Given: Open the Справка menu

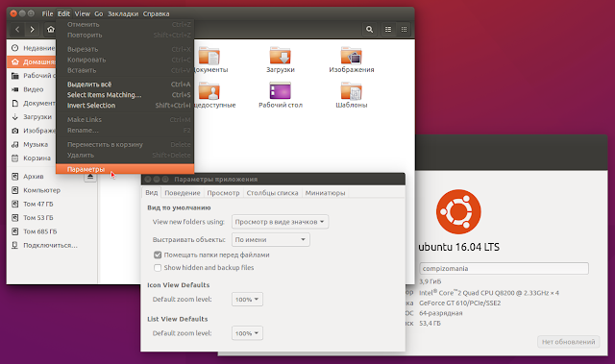Looking at the screenshot, I should point(156,13).
